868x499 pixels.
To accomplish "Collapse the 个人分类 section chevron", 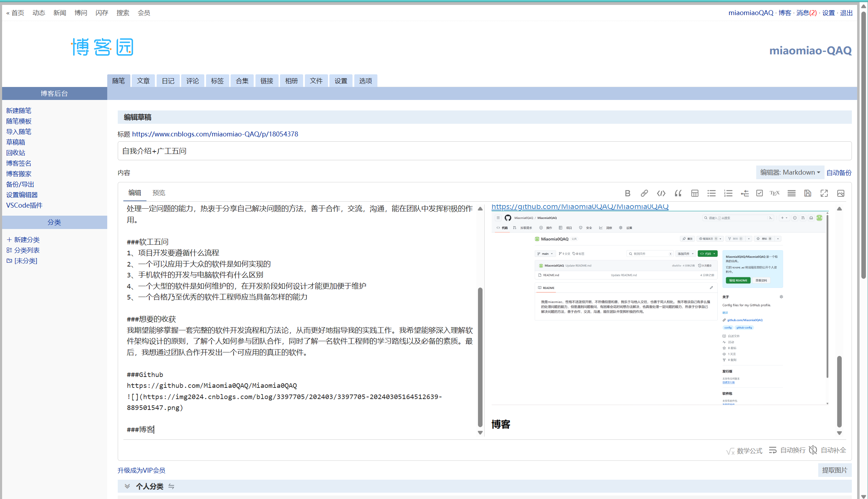I will 127,486.
